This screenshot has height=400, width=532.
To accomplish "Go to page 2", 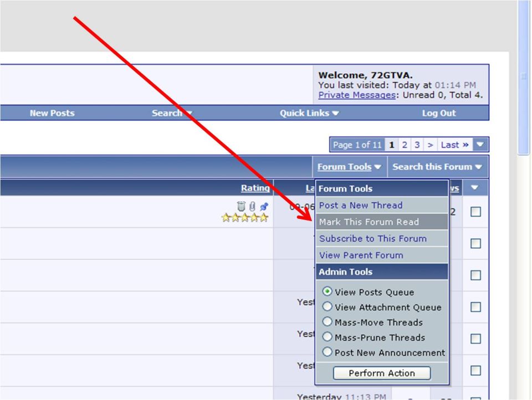I will pyautogui.click(x=405, y=145).
